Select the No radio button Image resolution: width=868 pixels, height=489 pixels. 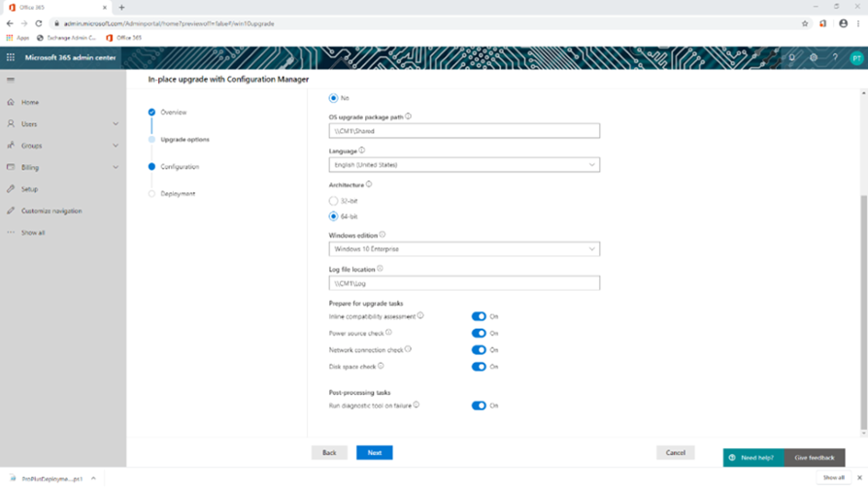[333, 98]
